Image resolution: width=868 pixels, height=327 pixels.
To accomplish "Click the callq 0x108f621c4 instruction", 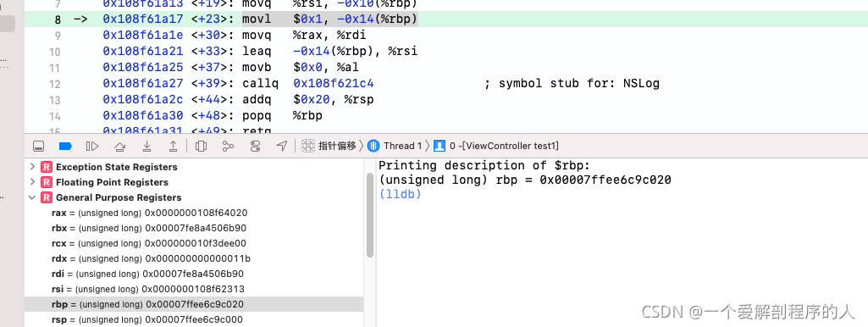I will [x=308, y=84].
